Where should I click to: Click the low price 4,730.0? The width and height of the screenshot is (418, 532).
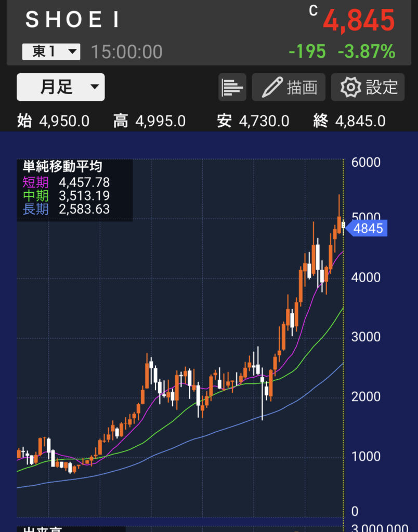point(264,121)
